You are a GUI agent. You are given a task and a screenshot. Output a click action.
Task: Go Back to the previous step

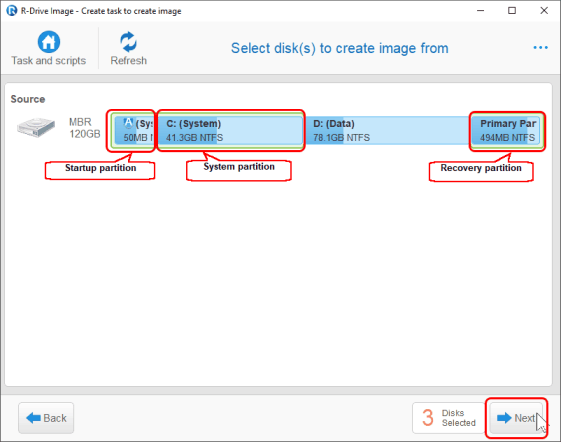point(46,418)
